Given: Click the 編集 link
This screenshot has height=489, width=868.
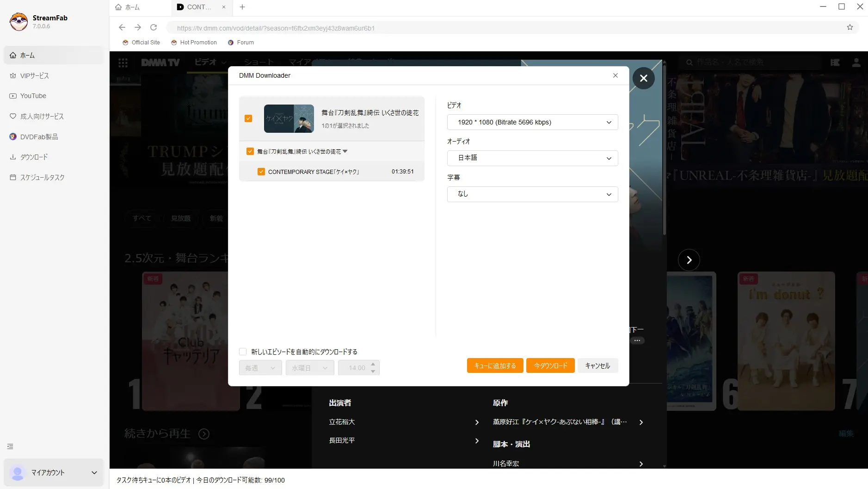Looking at the screenshot, I should [x=846, y=433].
